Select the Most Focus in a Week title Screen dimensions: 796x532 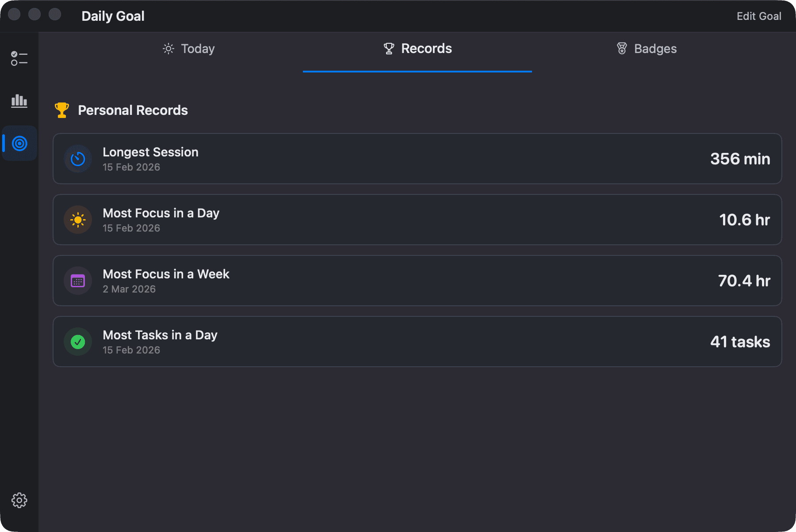(166, 274)
